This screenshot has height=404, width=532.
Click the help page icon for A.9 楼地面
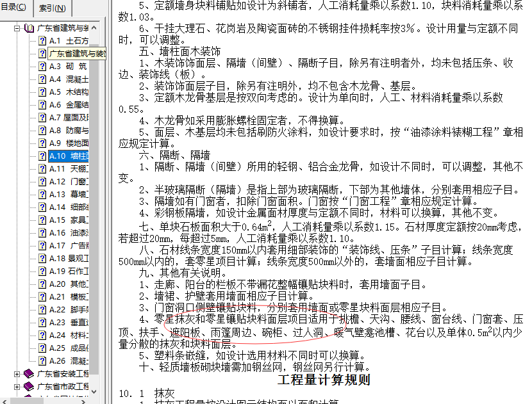(x=42, y=143)
